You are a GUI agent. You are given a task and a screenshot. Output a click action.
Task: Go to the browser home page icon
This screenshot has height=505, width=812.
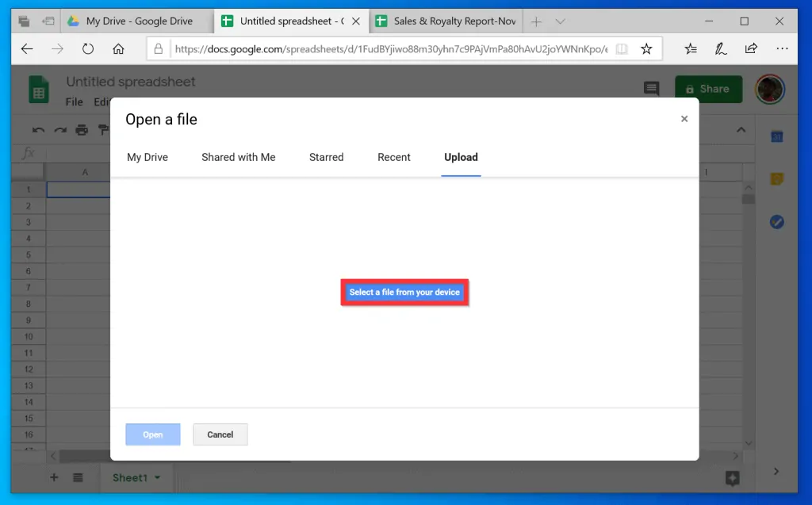[118, 49]
